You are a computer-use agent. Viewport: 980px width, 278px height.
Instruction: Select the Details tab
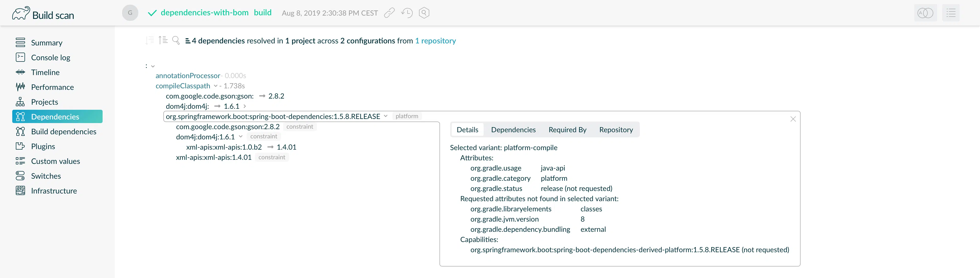(467, 130)
